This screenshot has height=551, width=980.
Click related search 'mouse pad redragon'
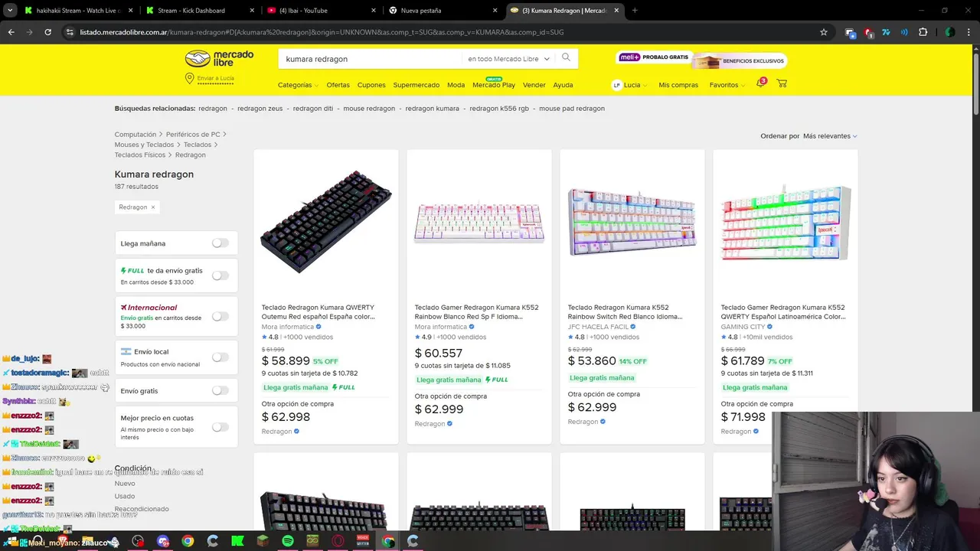pyautogui.click(x=572, y=109)
